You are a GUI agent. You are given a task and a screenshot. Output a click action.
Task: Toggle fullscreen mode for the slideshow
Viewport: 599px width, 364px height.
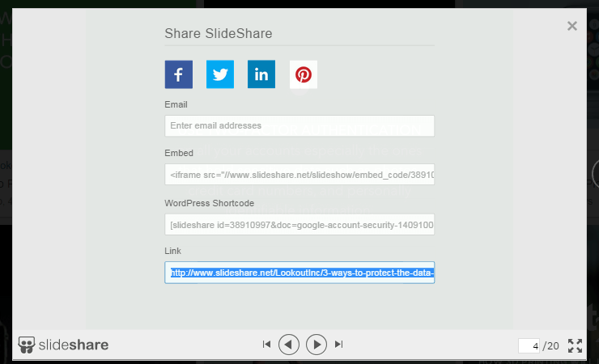click(x=575, y=345)
